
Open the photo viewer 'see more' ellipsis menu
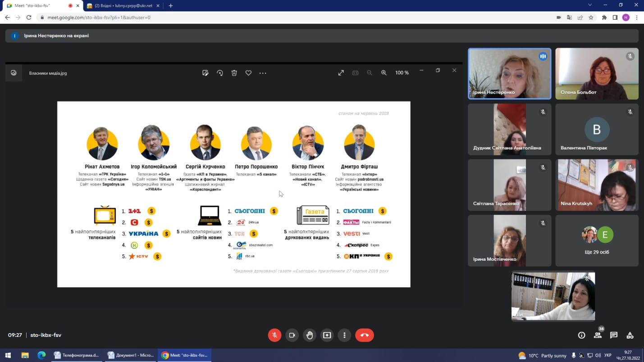tap(263, 73)
